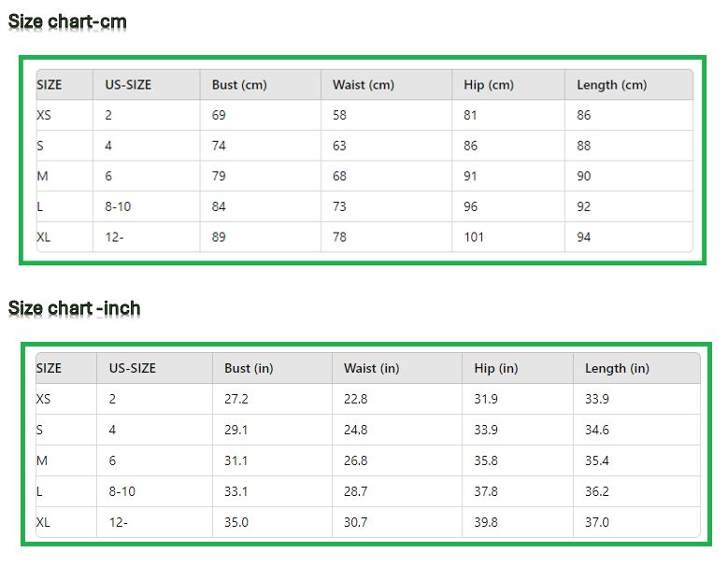Viewport: 728px width, 566px height.
Task: Click the XS bust value 69
Action: click(x=220, y=116)
